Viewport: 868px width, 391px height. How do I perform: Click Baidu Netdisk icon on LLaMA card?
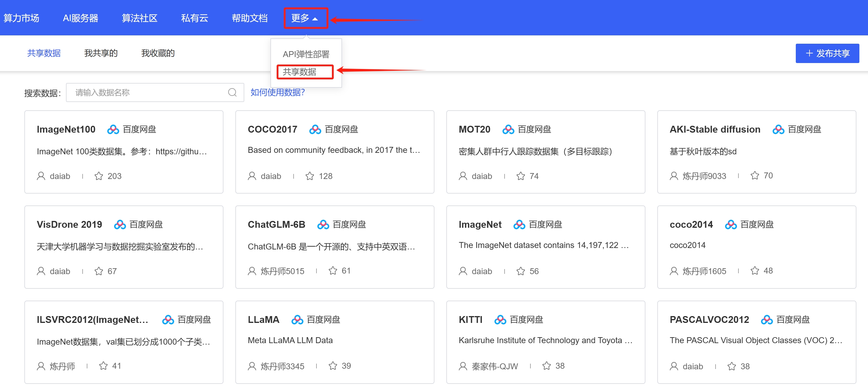pos(297,320)
